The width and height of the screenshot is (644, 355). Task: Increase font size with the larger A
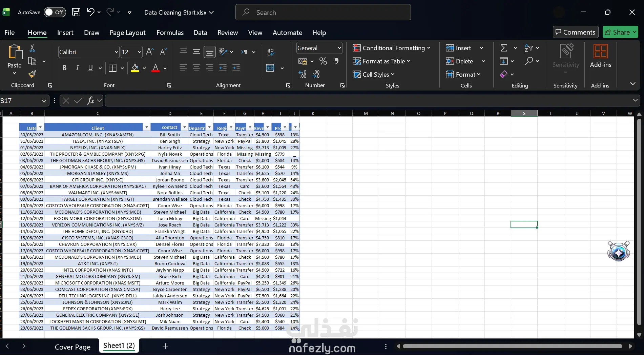pyautogui.click(x=150, y=52)
